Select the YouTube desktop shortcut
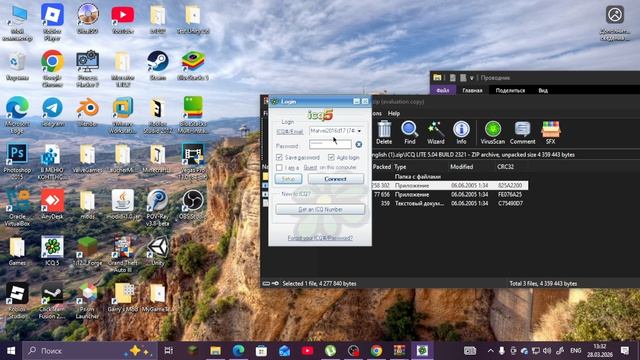 pyautogui.click(x=122, y=19)
